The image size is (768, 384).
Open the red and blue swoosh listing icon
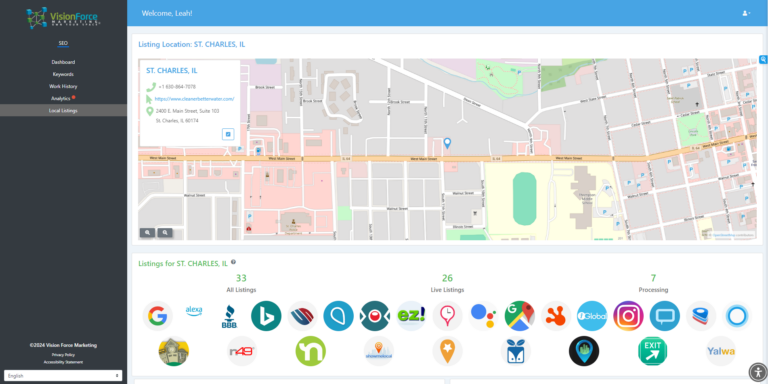click(302, 316)
